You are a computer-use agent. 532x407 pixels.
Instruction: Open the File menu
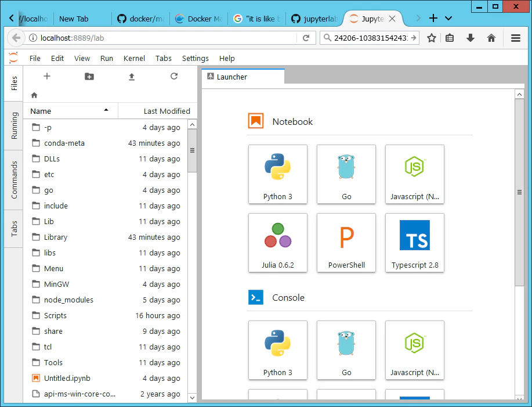point(35,59)
